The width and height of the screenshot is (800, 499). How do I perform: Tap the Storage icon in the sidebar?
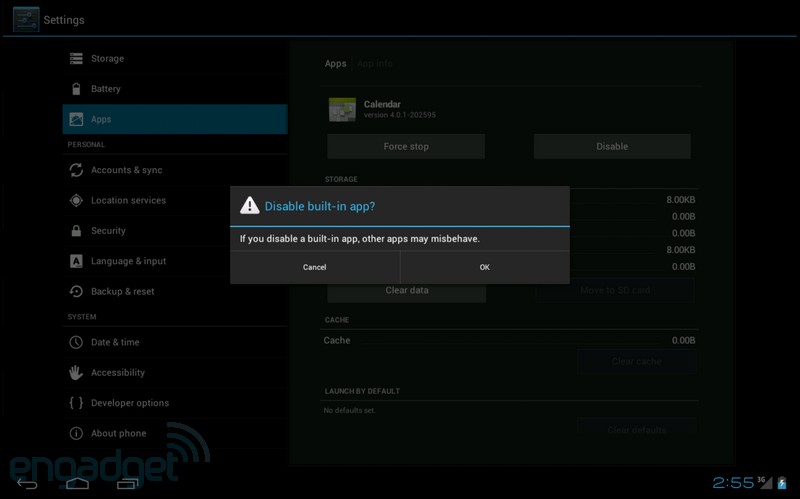(x=76, y=59)
